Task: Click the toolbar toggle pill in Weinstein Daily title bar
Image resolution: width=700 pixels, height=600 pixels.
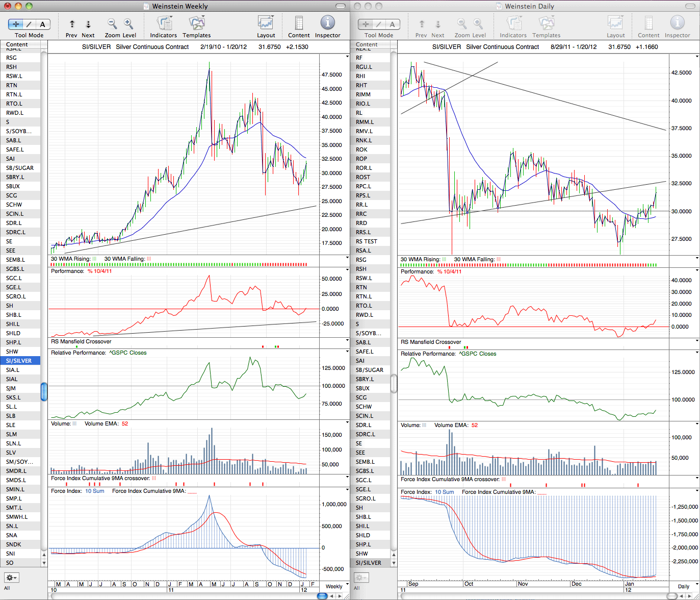Action: (690, 6)
